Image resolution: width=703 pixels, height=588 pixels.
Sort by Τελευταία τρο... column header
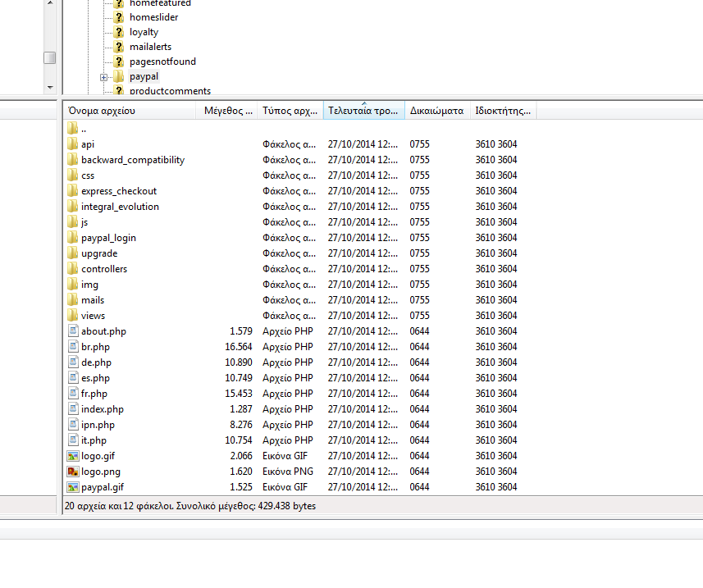(x=363, y=111)
